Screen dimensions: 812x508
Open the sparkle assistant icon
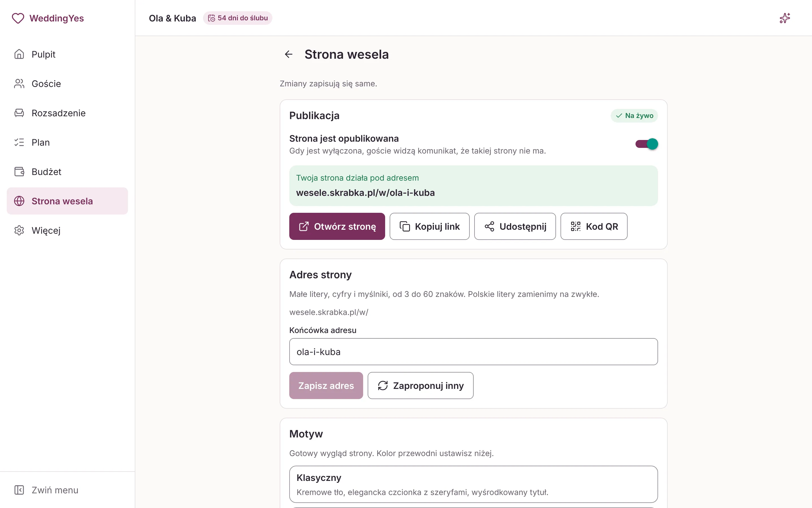(784, 18)
